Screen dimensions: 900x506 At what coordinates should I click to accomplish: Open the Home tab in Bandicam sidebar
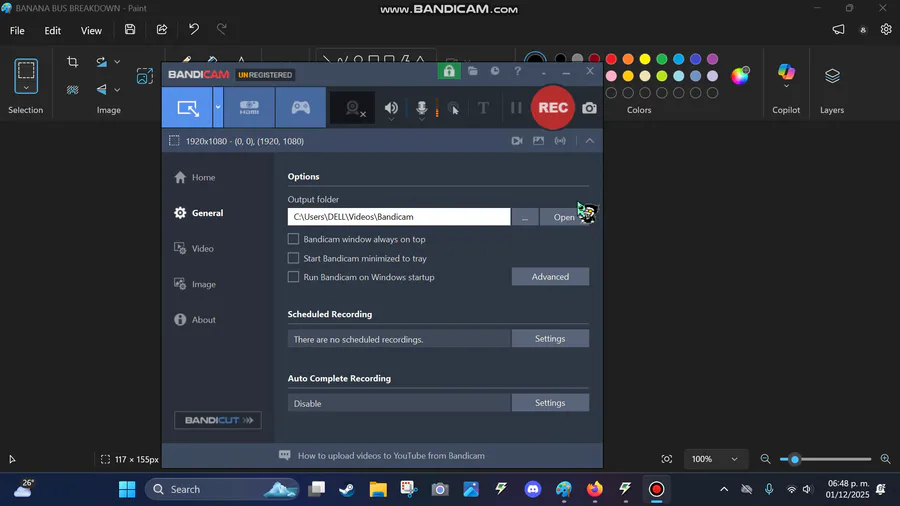click(195, 177)
